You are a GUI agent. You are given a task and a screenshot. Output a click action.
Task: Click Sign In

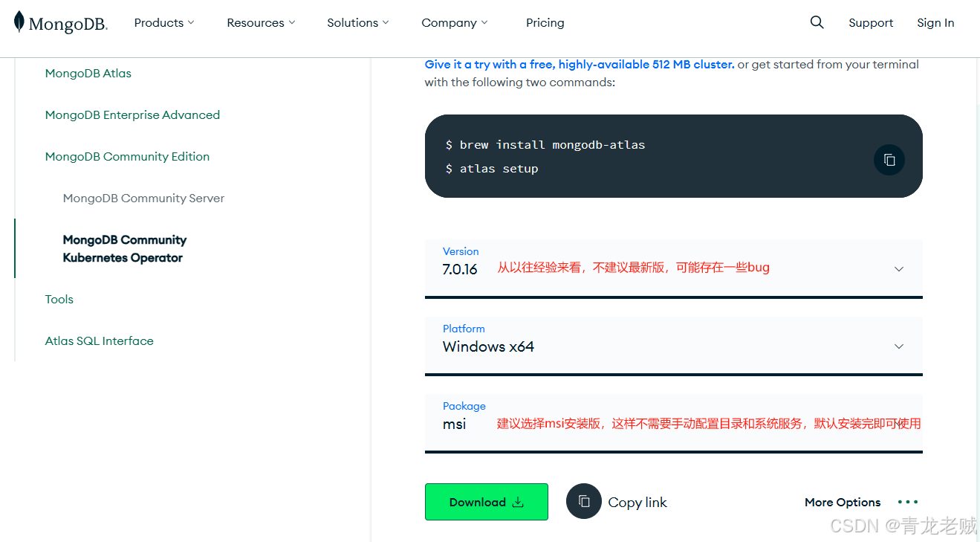pyautogui.click(x=935, y=22)
